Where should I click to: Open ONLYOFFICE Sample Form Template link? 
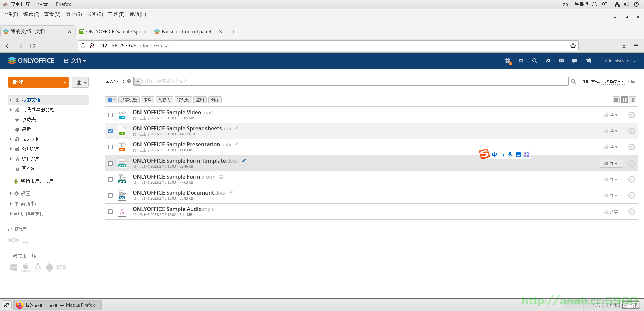(x=186, y=161)
